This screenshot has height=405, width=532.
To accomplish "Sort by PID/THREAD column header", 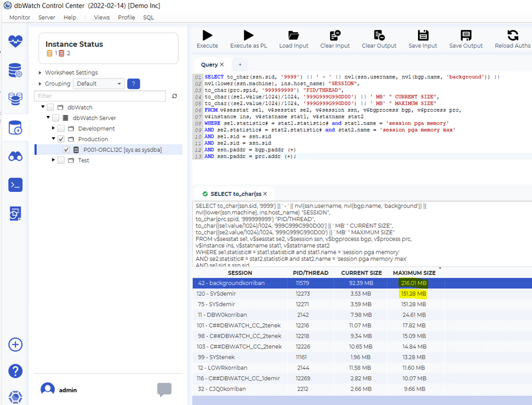I will coord(311,273).
